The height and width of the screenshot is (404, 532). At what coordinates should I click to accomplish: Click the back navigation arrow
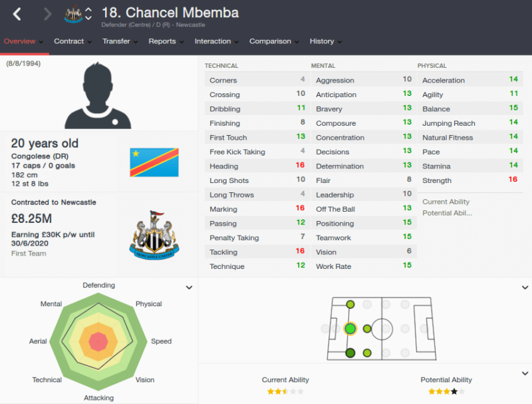pos(17,14)
